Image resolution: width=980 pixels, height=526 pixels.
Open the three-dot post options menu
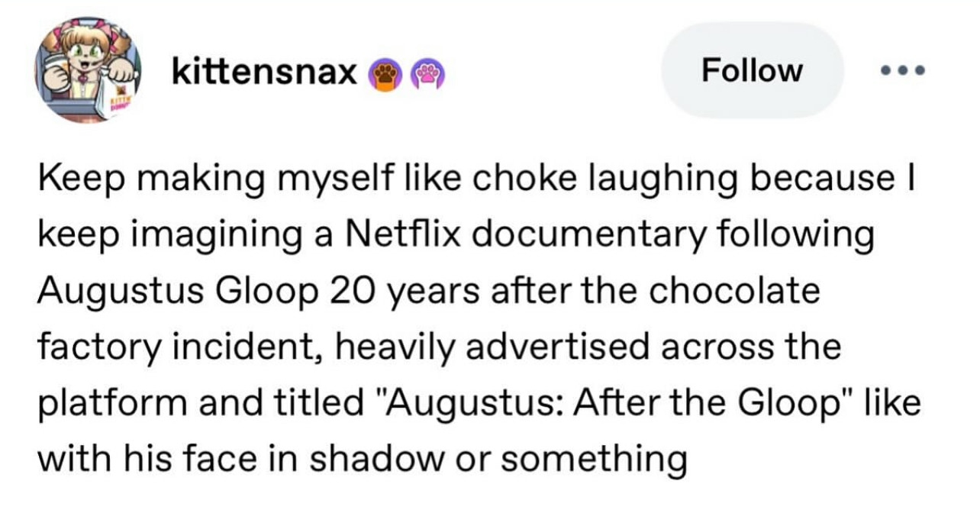[x=901, y=71]
